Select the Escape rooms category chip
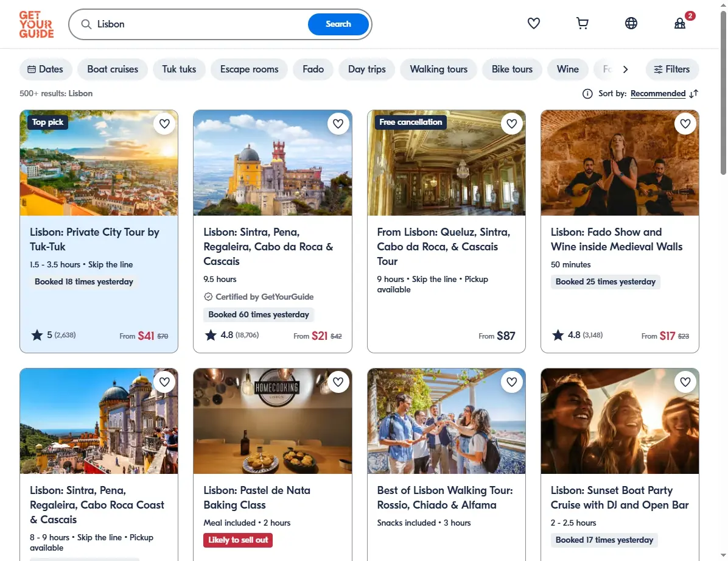728x561 pixels. click(x=250, y=69)
